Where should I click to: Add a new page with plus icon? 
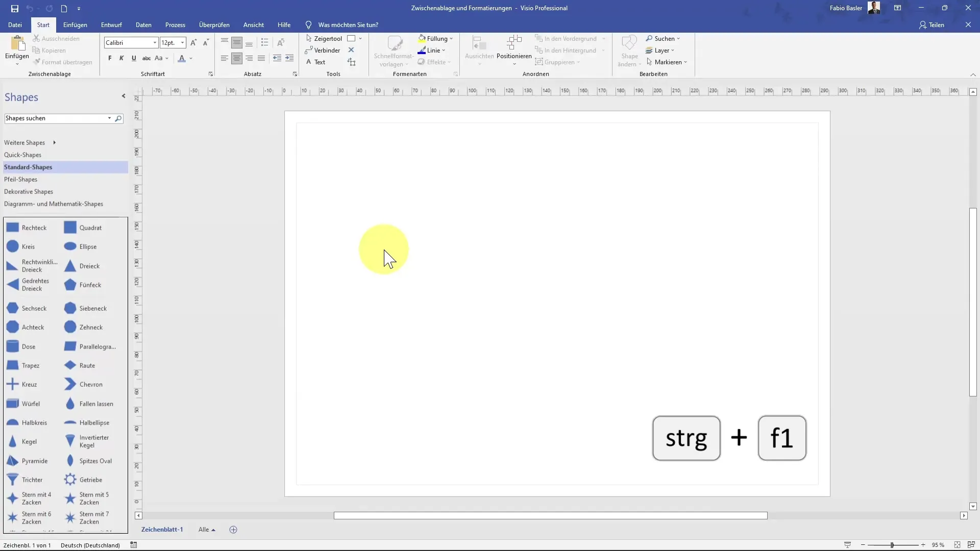[x=233, y=530]
